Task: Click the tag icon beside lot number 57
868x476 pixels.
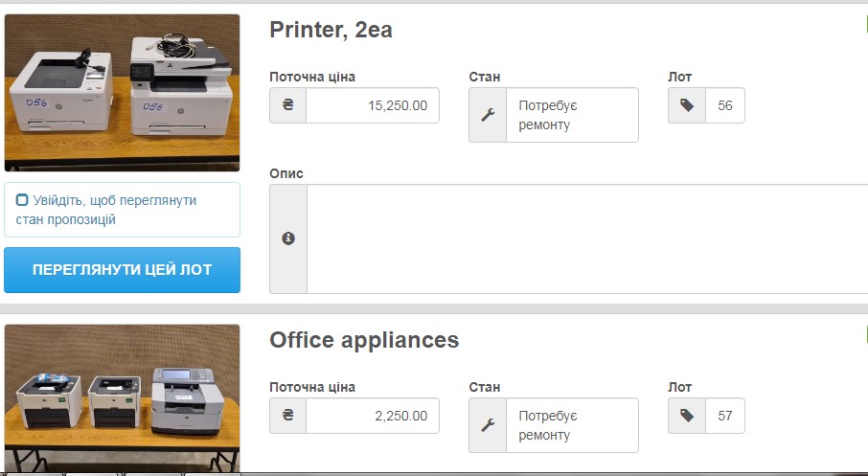Action: click(x=687, y=416)
